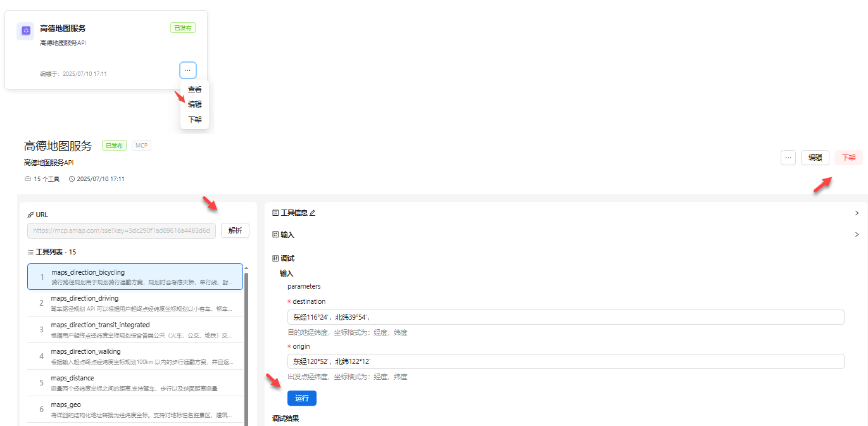868x426 pixels.
Task: Click the list icon beside 工具列表 - 15
Action: pyautogui.click(x=30, y=252)
